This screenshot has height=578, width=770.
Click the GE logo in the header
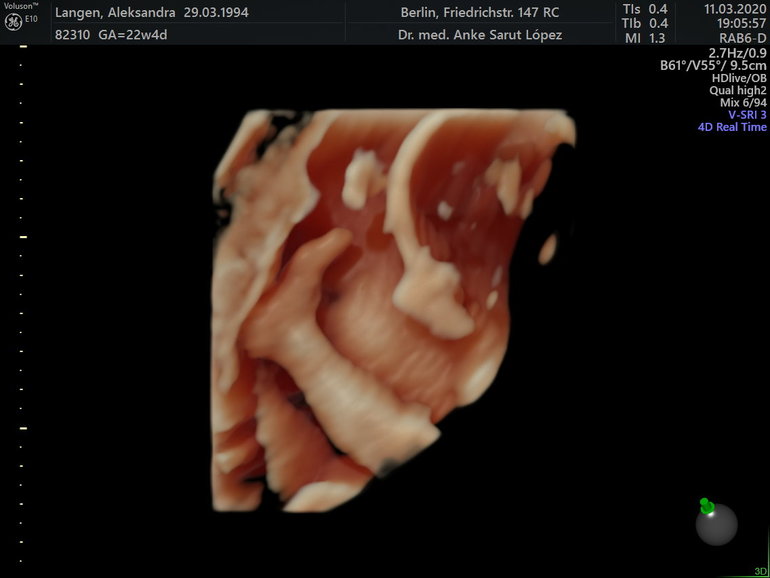(14, 22)
